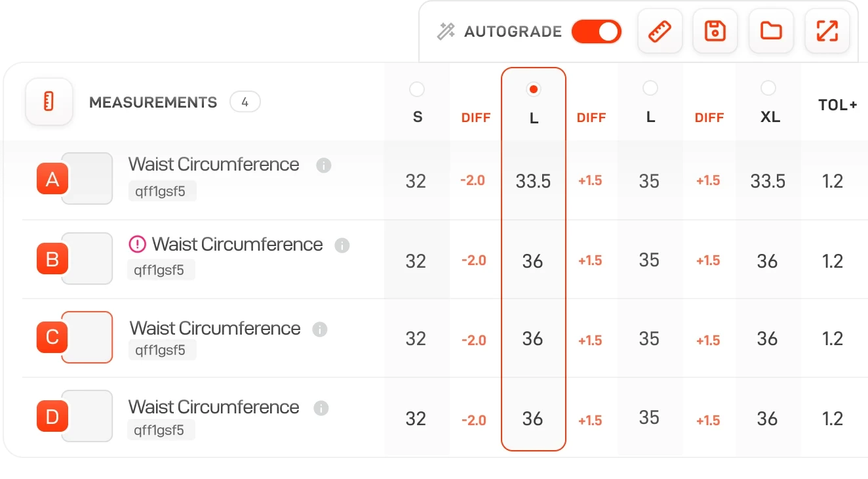Viewport: 868px width, 479px height.
Task: Click the magic wand Autograde icon
Action: click(446, 31)
